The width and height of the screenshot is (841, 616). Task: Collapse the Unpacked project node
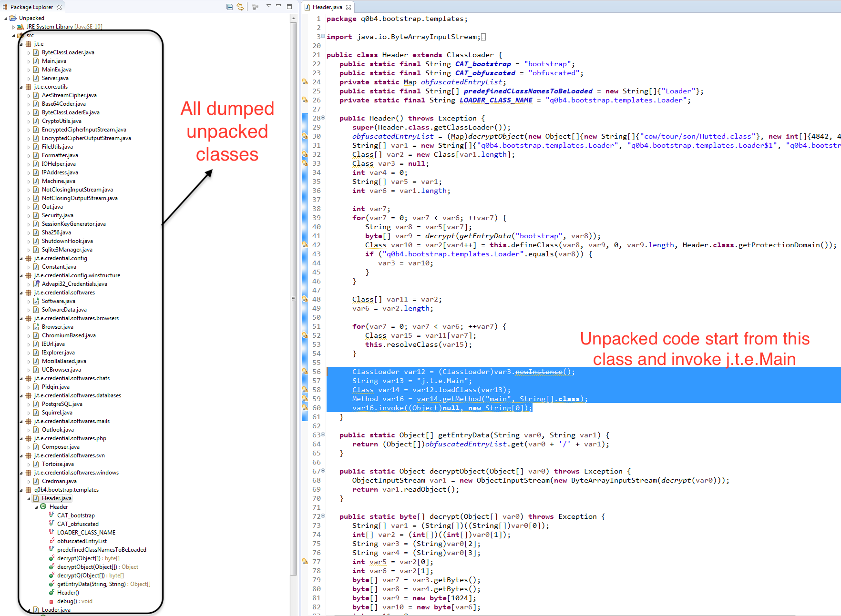6,18
